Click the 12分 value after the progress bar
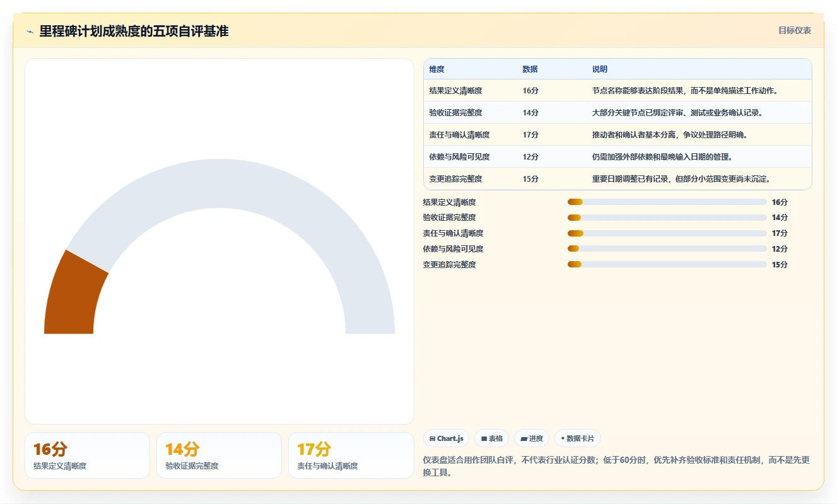This screenshot has width=837, height=504. [780, 249]
